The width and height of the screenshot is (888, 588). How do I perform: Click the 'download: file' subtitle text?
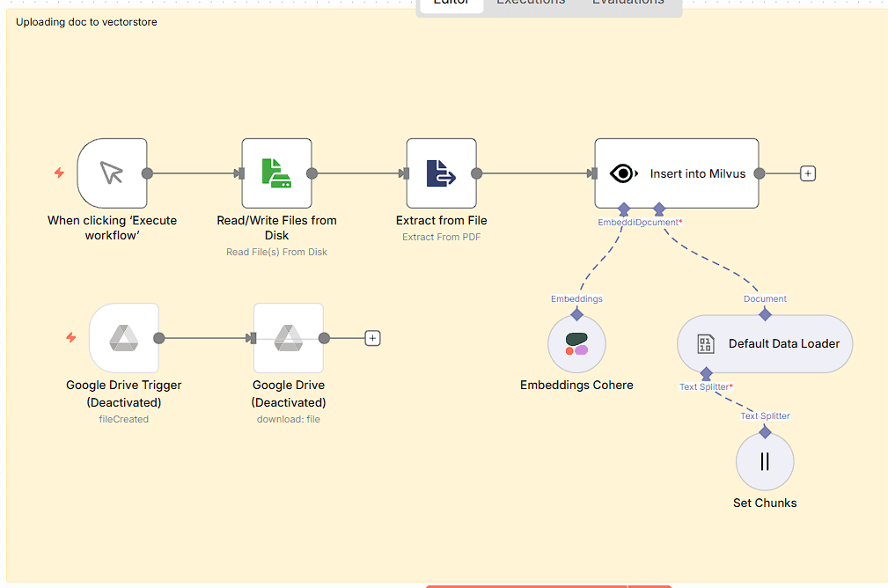click(289, 419)
